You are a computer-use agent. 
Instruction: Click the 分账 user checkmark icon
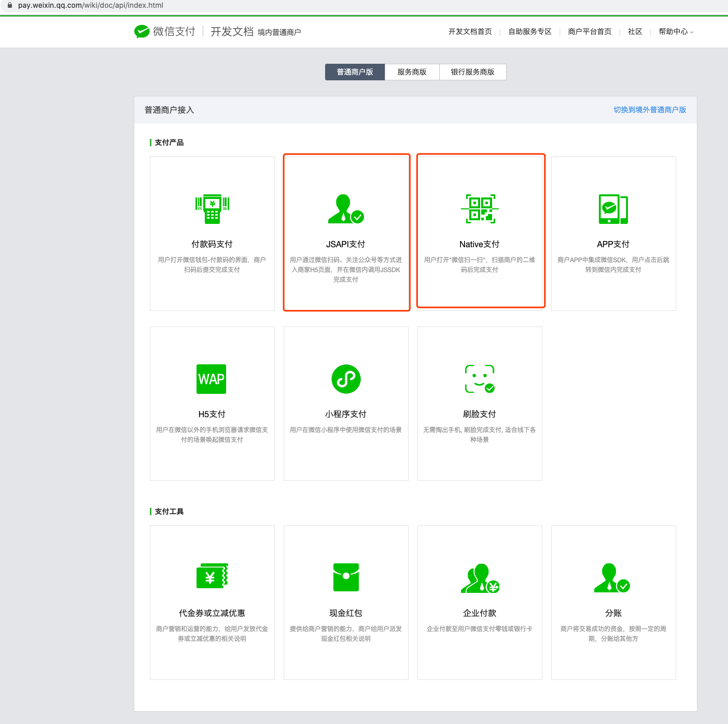point(612,578)
